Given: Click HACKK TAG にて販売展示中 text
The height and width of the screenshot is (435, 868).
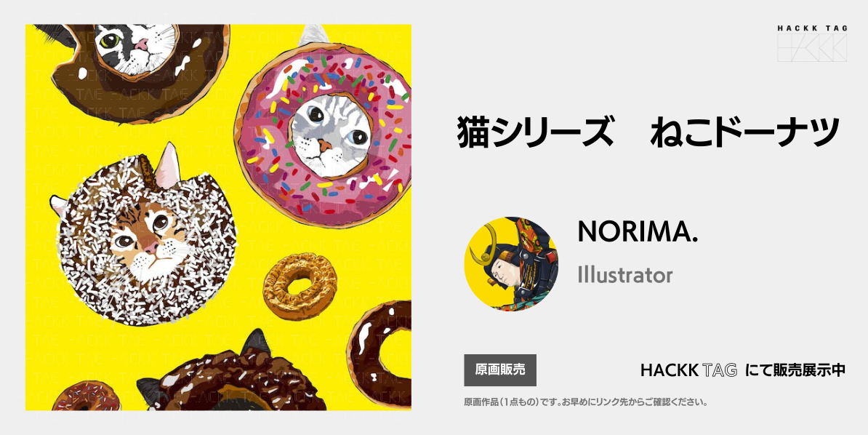Looking at the screenshot, I should (742, 370).
